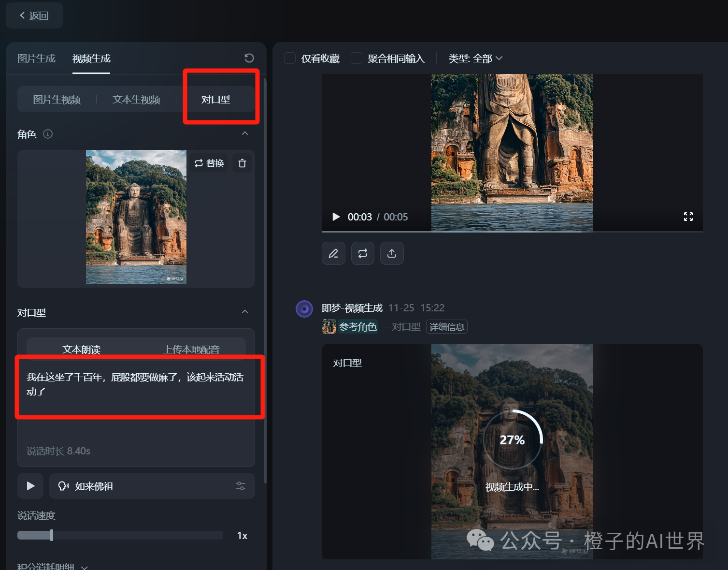
Task: Reset settings with the circular reset icon
Action: click(x=249, y=58)
